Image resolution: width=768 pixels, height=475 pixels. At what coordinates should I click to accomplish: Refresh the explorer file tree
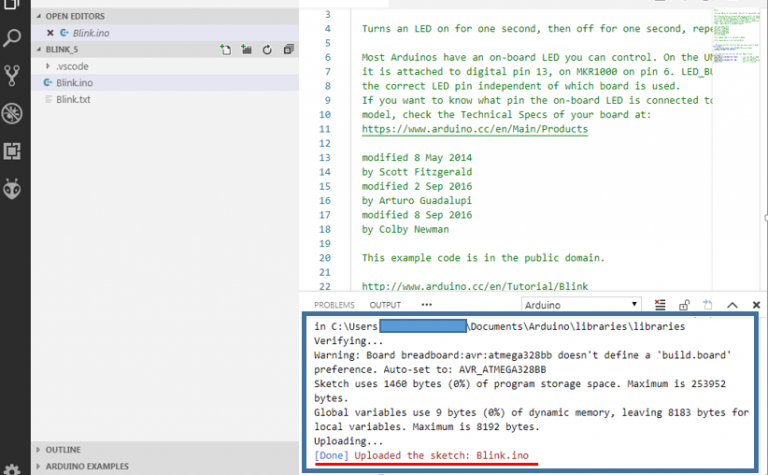(267, 49)
